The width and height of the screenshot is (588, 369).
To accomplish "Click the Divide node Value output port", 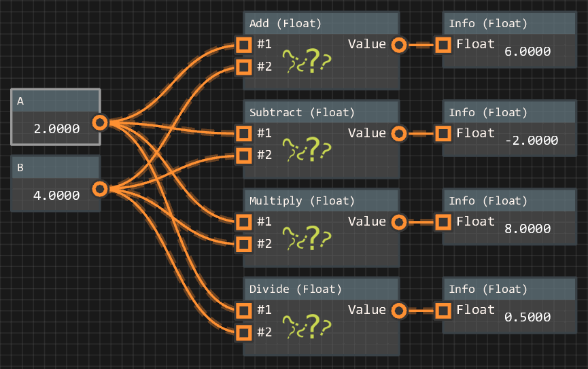I will [x=399, y=311].
